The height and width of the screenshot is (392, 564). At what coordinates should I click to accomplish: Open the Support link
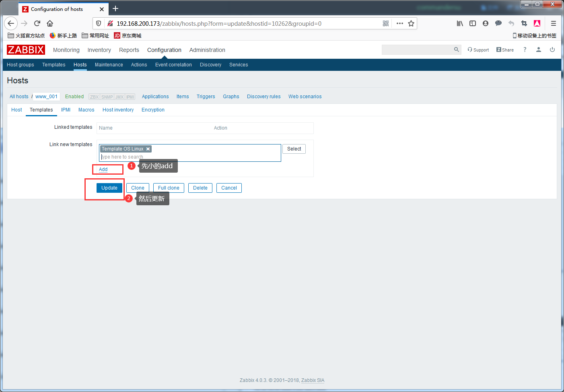(478, 50)
